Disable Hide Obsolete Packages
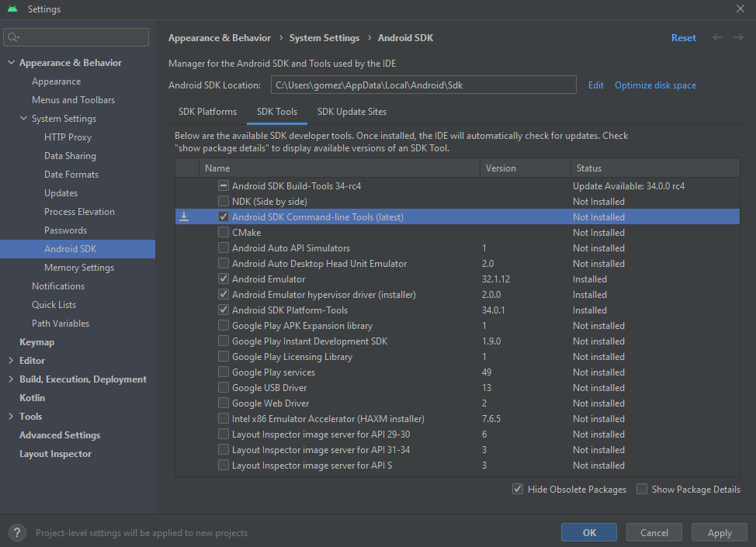The width and height of the screenshot is (756, 547). pos(518,489)
